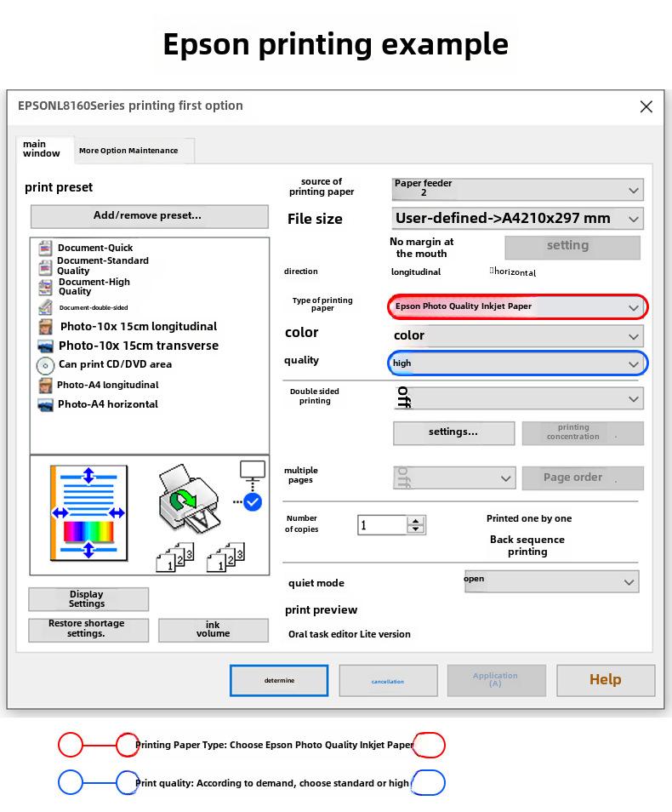Open the multiple pages dropdown
The height and width of the screenshot is (812, 672).
pos(454,478)
